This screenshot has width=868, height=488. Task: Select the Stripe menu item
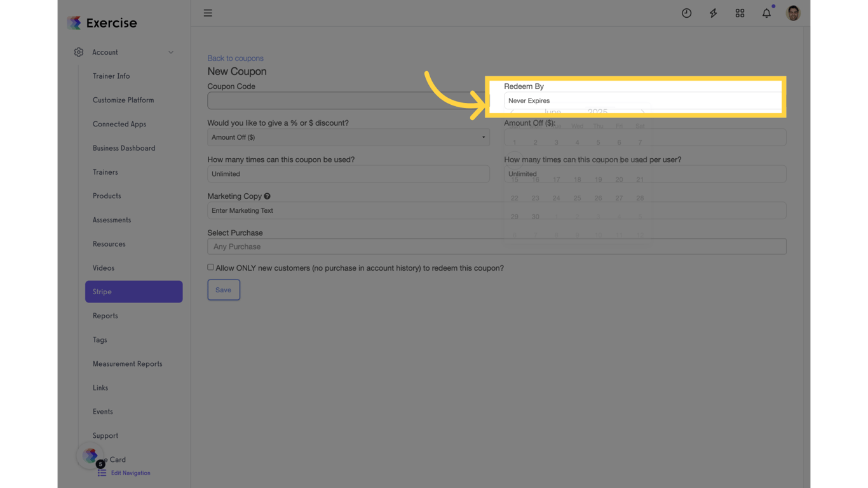[133, 292]
